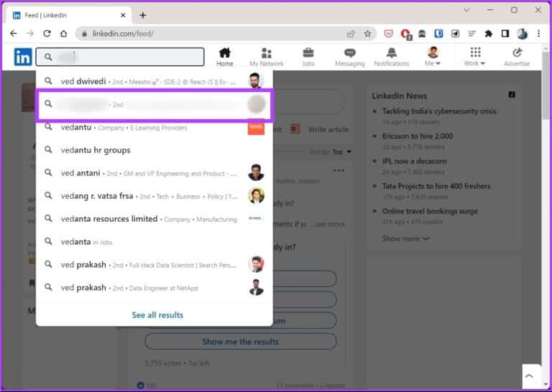Open IPL now a decacorn news

414,161
